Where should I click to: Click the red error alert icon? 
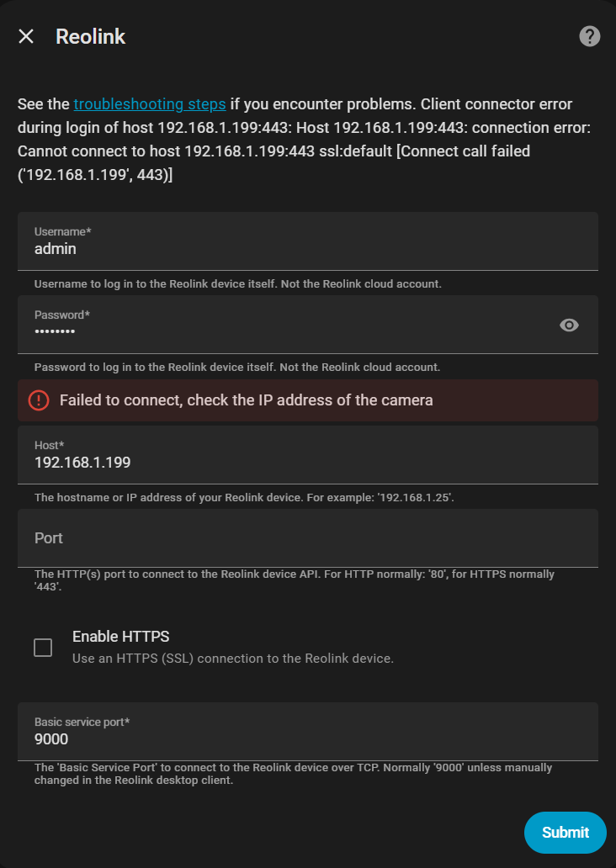coord(39,400)
